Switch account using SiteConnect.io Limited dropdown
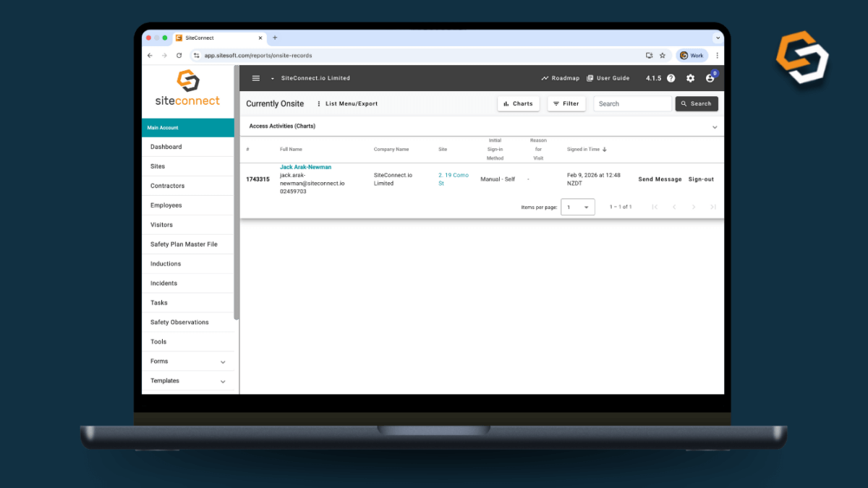The height and width of the screenshot is (488, 868). pos(311,78)
